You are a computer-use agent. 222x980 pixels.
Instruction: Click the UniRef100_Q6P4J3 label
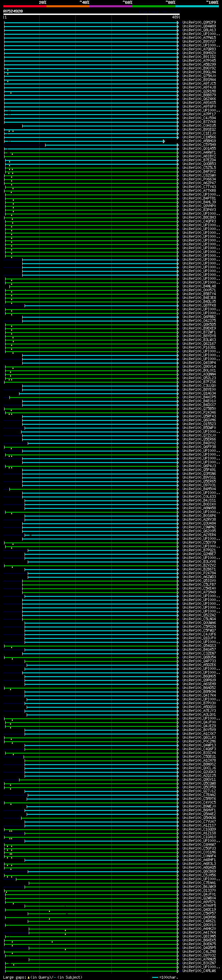pos(199,466)
